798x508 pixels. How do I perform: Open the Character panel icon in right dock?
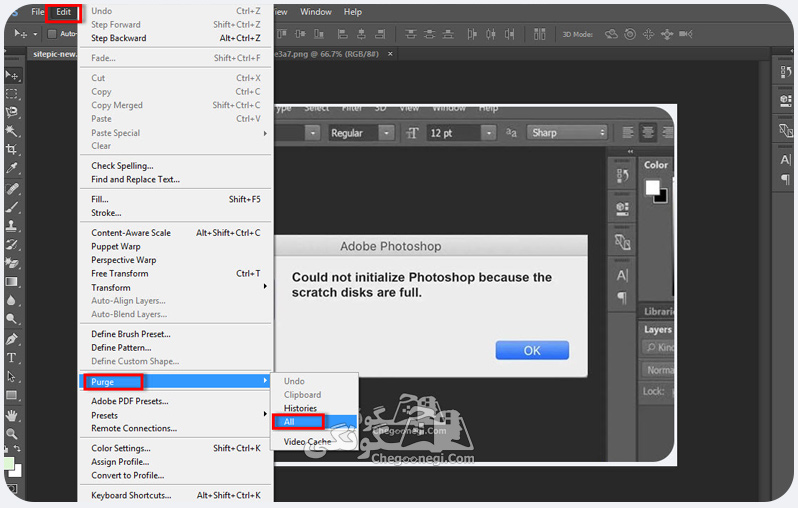point(785,160)
